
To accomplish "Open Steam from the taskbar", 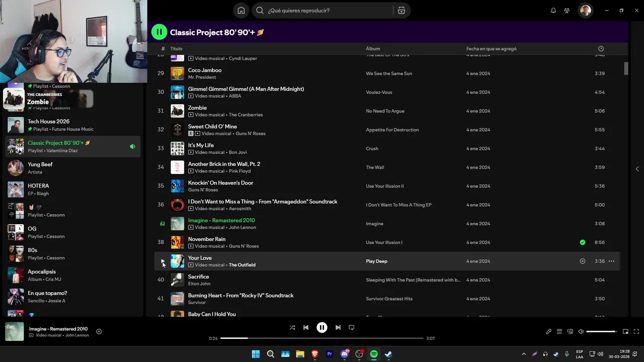I will click(389, 354).
